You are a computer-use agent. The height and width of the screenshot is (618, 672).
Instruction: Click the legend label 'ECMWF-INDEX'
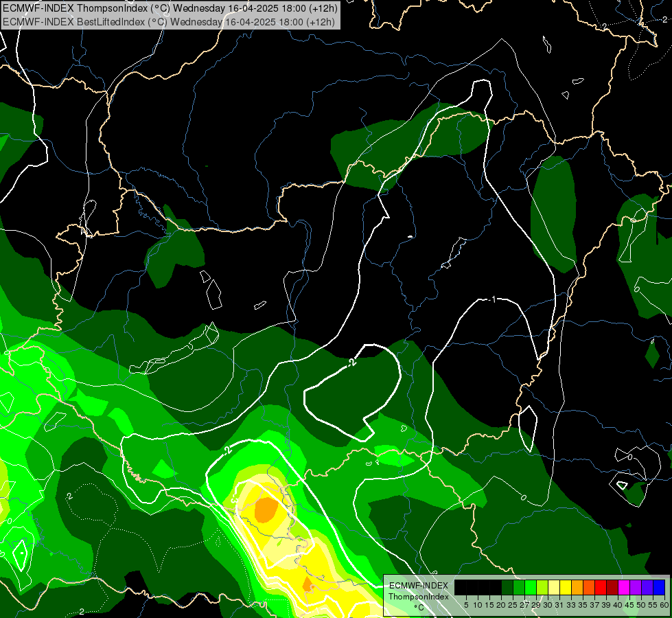coord(419,586)
